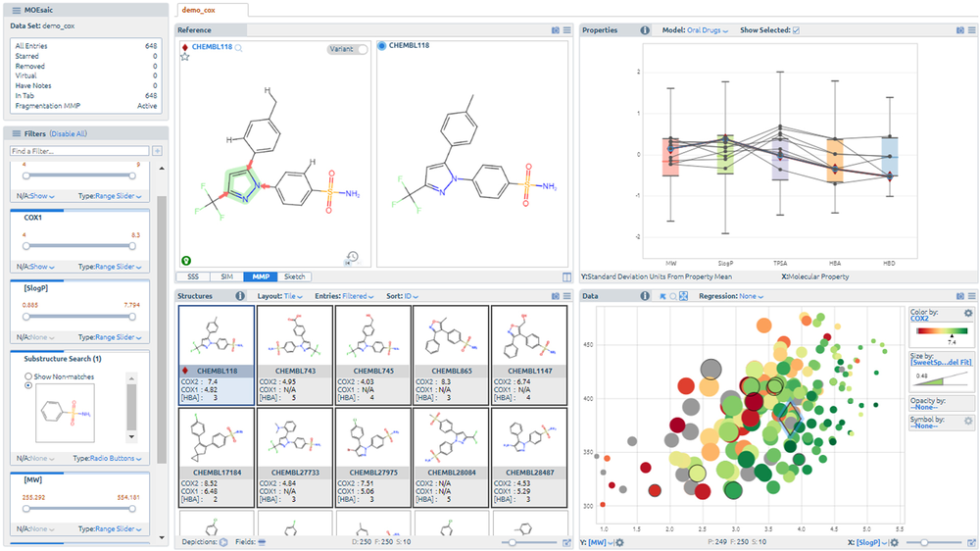The image size is (980, 551).
Task: Click the fit-to-view icon in Data
Action: click(x=684, y=296)
